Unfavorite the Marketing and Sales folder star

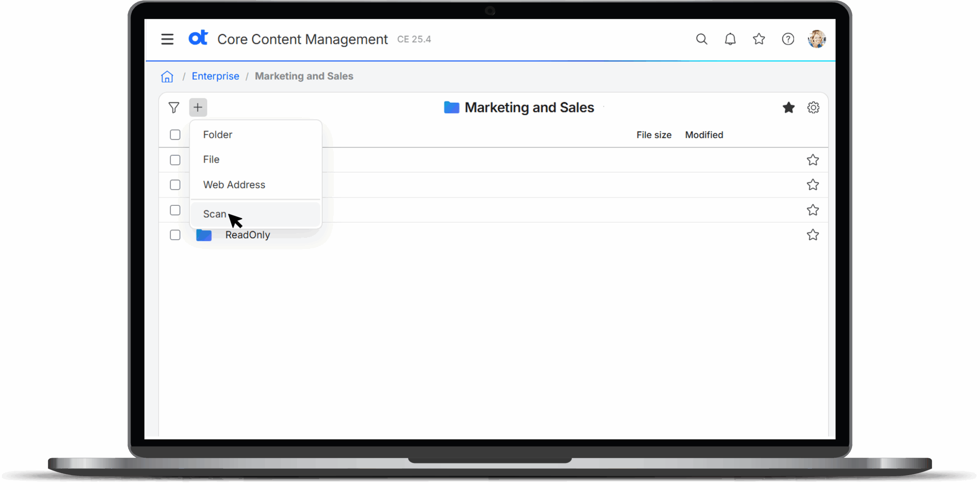tap(789, 108)
